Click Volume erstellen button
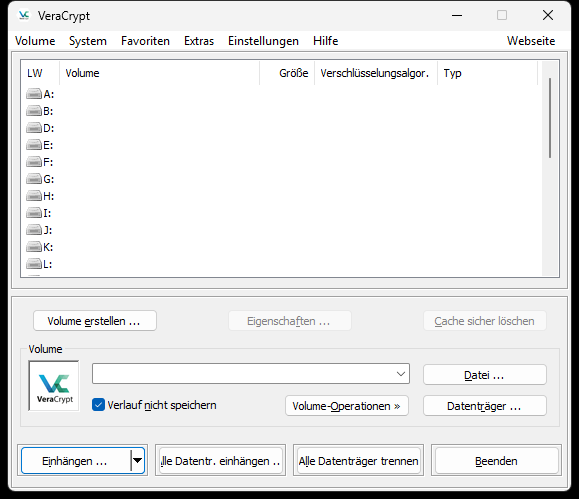This screenshot has width=579, height=499. click(95, 321)
